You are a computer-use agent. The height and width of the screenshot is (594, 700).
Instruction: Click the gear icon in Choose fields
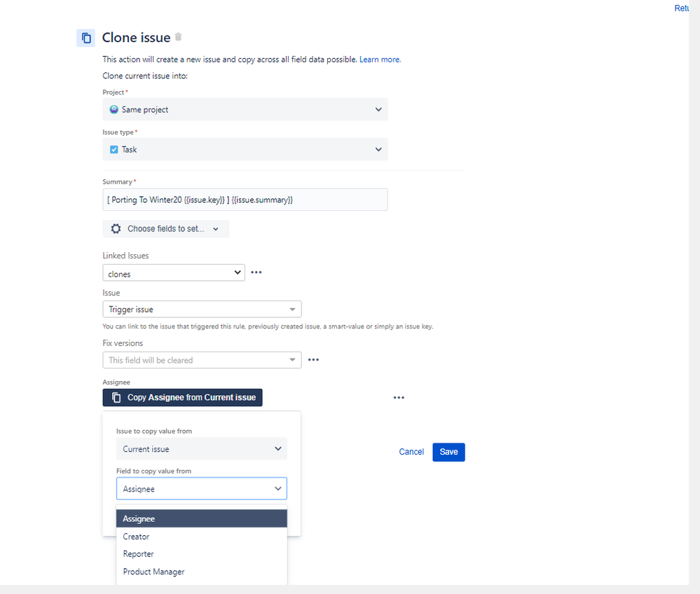click(x=116, y=228)
